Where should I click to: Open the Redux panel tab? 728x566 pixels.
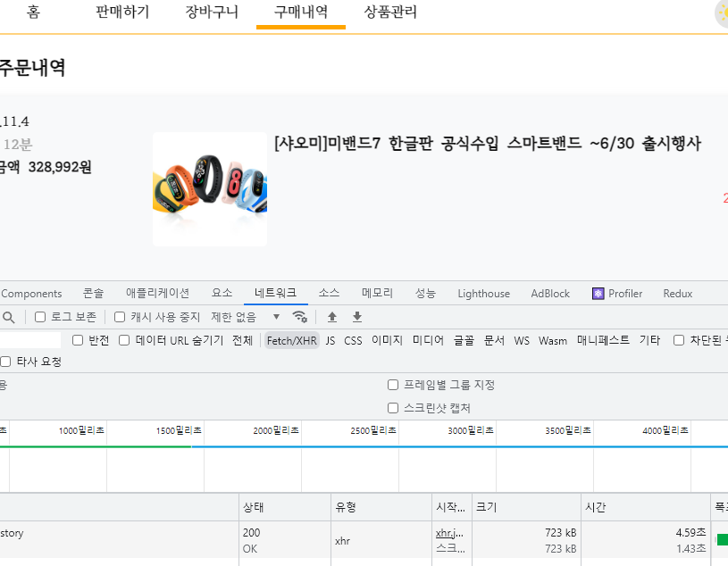676,293
